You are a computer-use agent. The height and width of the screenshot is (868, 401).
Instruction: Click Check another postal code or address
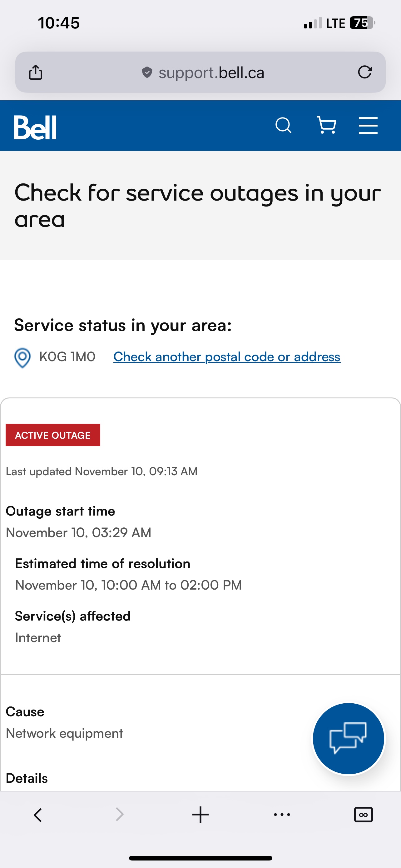227,357
